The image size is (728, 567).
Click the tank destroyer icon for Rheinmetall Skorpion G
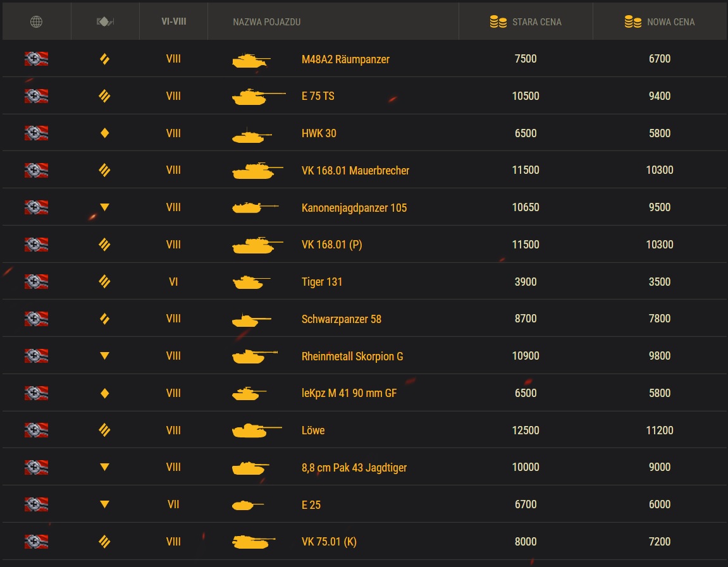pos(105,356)
